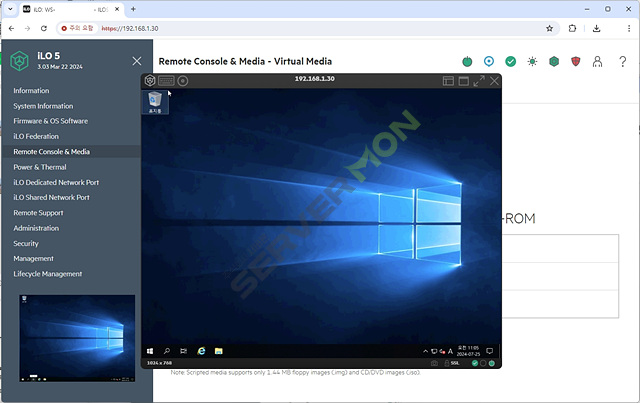Open Lifecycle Management

(47, 274)
